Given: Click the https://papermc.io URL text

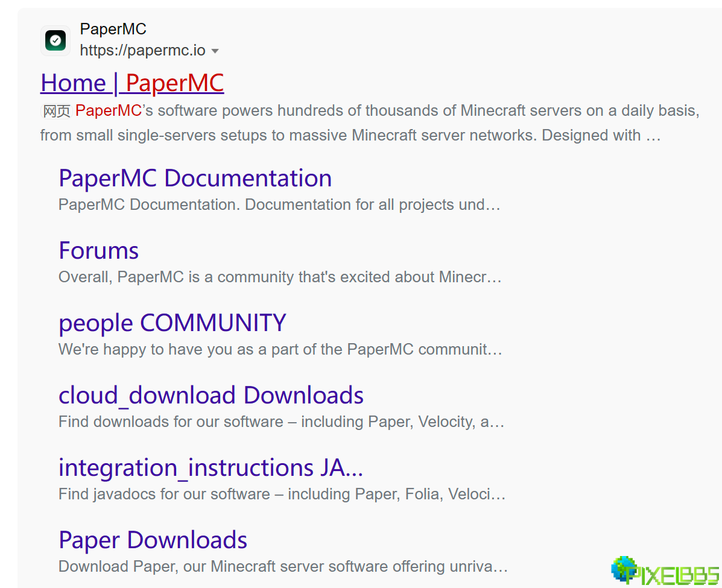Looking at the screenshot, I should [143, 50].
